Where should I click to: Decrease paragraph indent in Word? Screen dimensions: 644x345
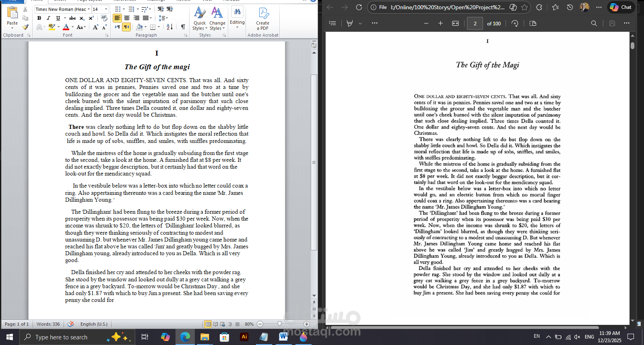coord(161,9)
